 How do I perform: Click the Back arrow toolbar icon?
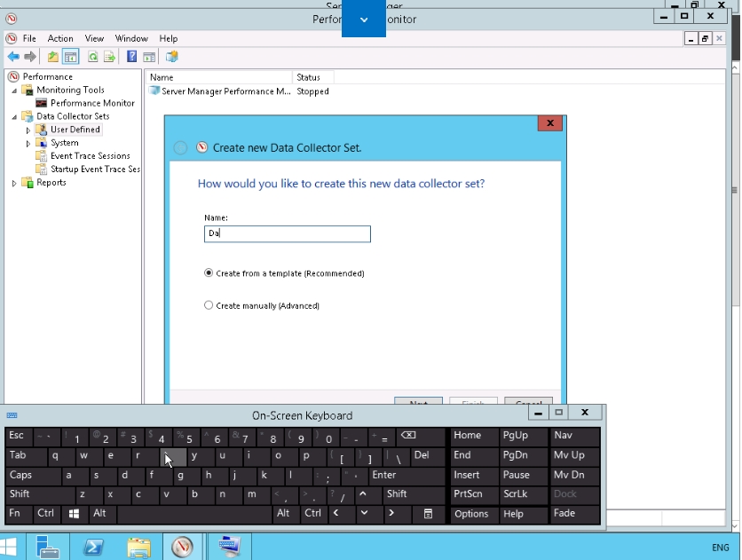coord(13,57)
